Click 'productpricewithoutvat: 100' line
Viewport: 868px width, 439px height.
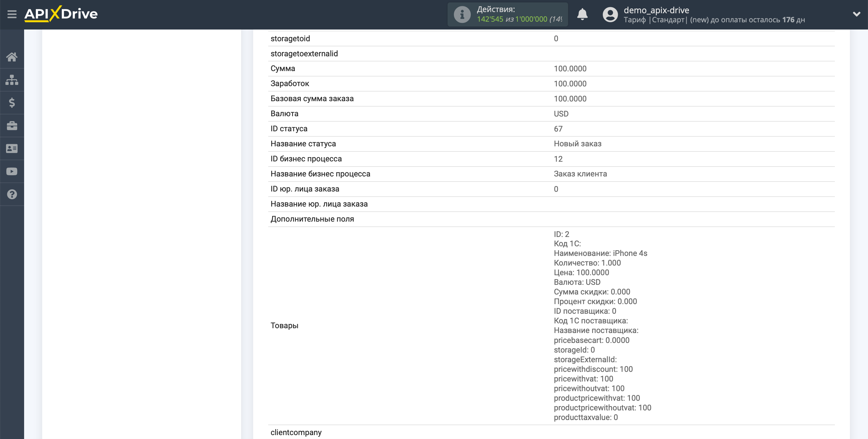(x=602, y=408)
